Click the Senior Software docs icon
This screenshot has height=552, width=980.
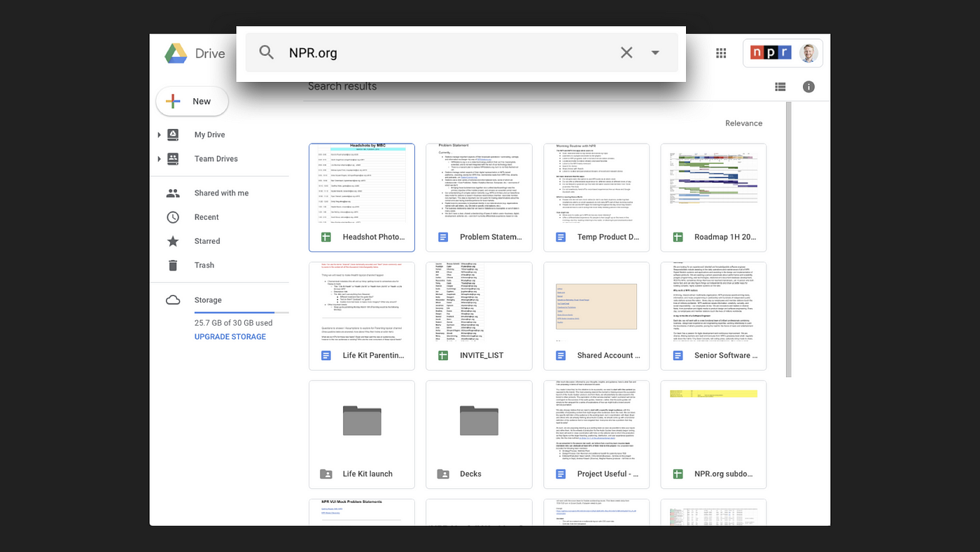point(678,355)
